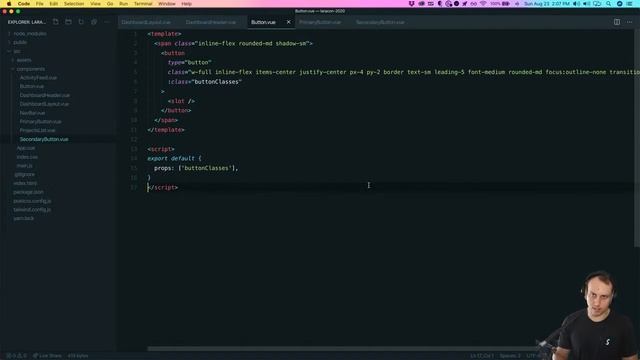Screen dimensions: 640x360
Task: Click the display mirroring menu bar icon
Action: pyautogui.click(x=597, y=4)
